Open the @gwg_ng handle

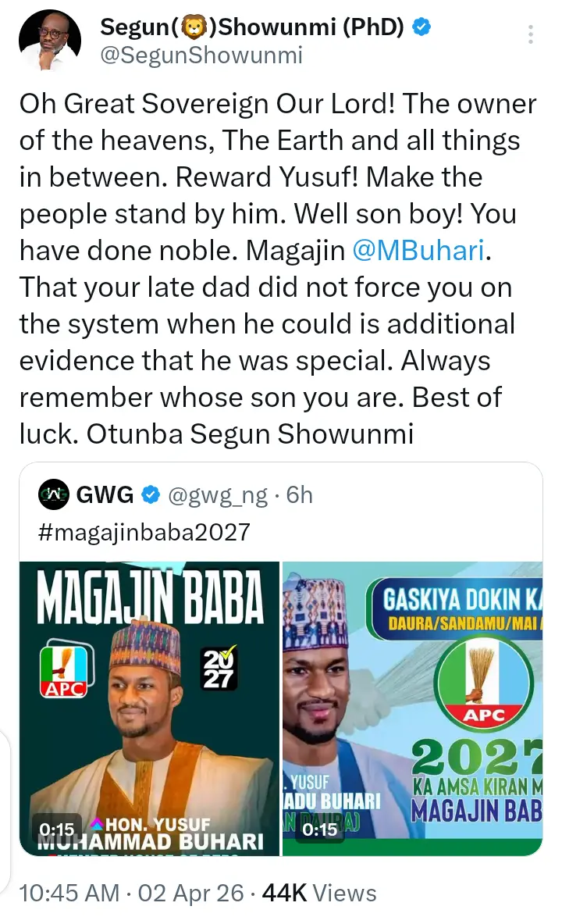216,494
